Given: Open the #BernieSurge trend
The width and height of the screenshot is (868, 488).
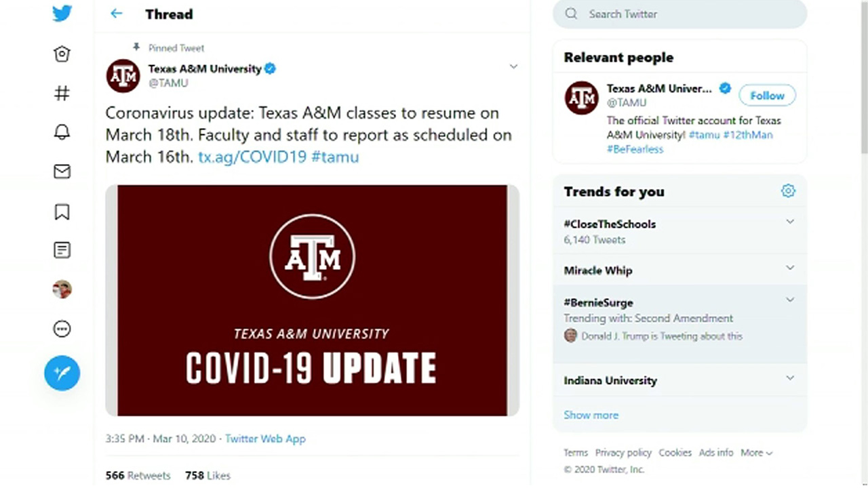Looking at the screenshot, I should [x=598, y=303].
